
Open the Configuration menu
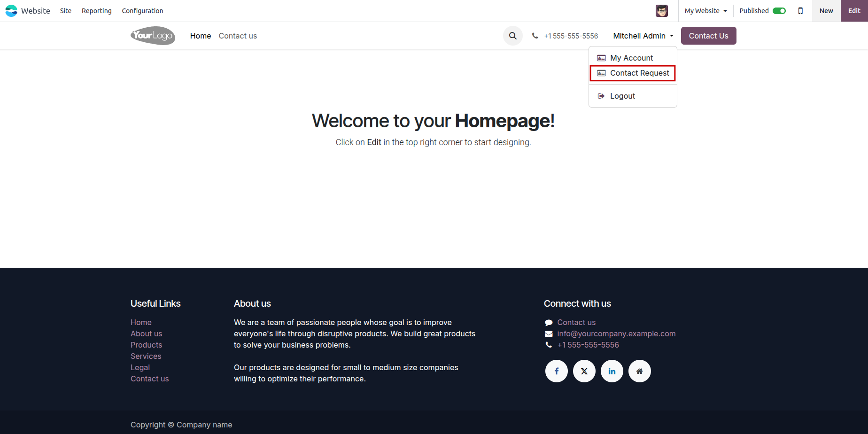pyautogui.click(x=142, y=11)
